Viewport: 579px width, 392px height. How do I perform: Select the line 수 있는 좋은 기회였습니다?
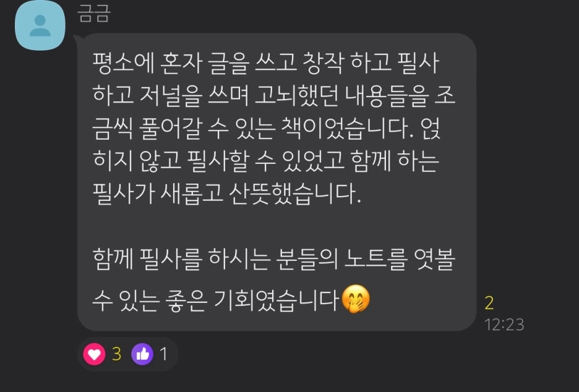(216, 299)
